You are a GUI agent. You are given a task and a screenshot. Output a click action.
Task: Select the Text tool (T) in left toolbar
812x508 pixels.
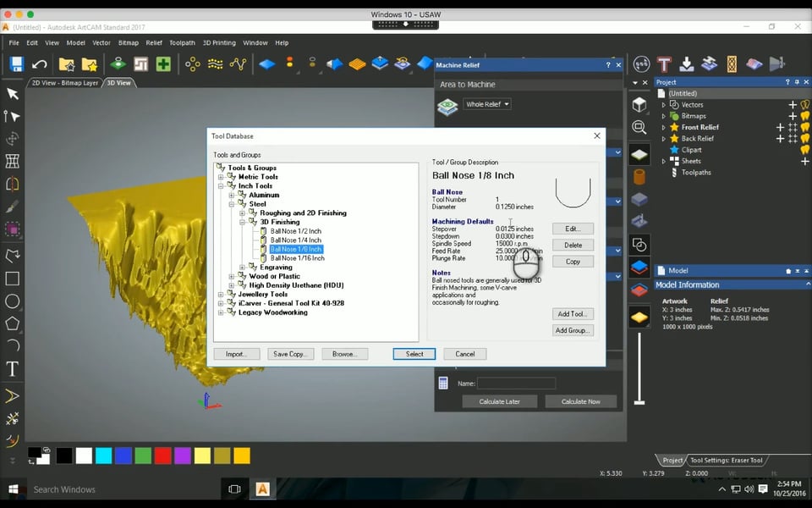coord(13,368)
